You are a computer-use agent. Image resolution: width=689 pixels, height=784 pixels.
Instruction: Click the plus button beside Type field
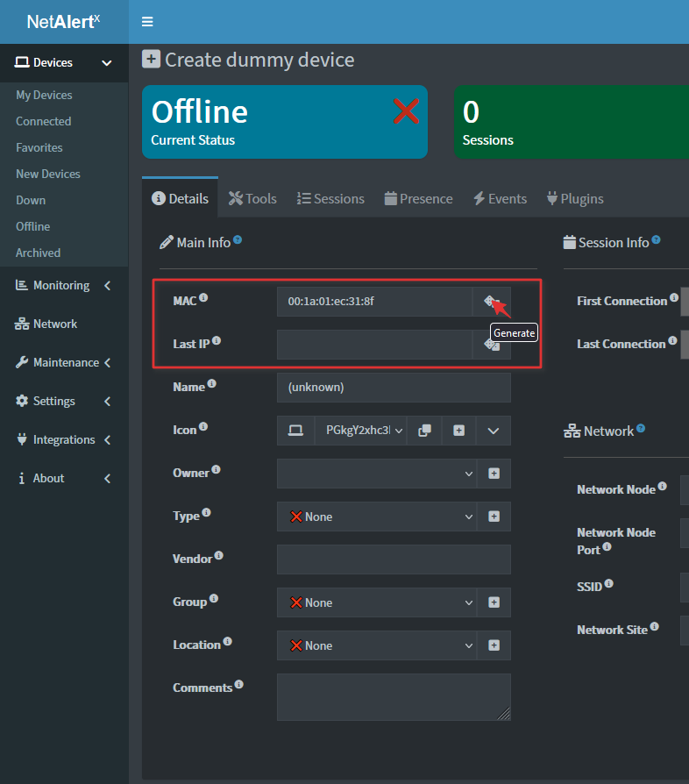tap(494, 517)
